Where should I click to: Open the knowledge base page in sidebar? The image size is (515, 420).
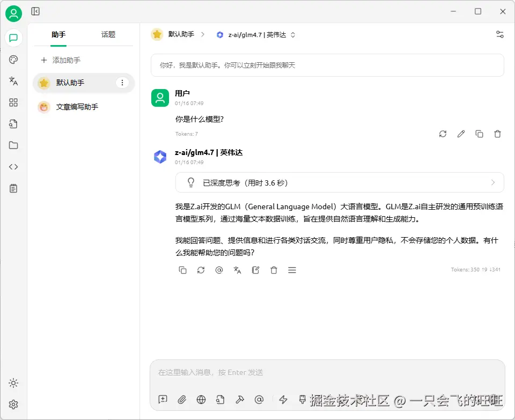point(13,124)
